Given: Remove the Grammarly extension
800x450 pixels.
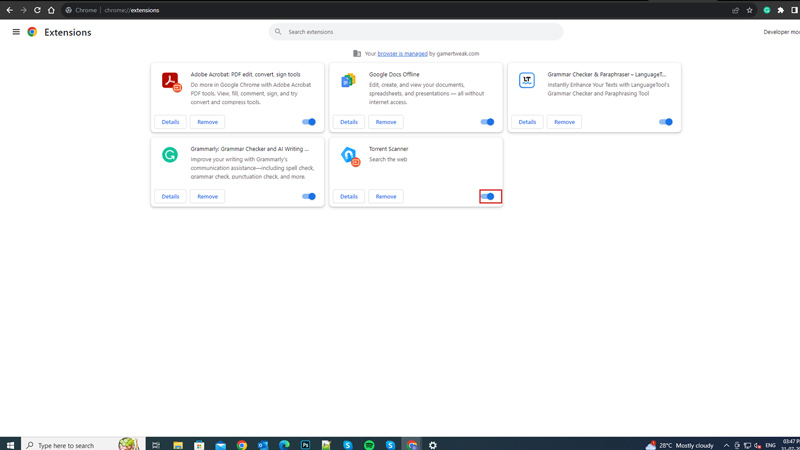Looking at the screenshot, I should point(208,196).
